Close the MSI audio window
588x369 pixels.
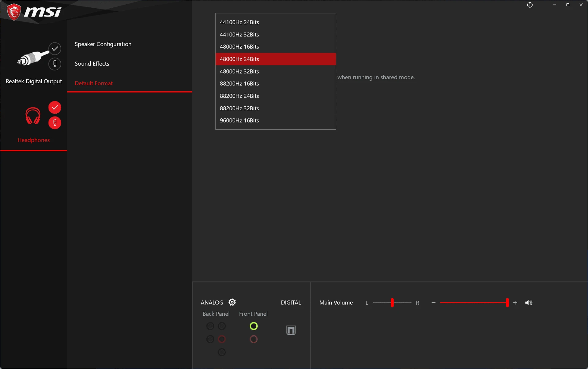pyautogui.click(x=581, y=5)
